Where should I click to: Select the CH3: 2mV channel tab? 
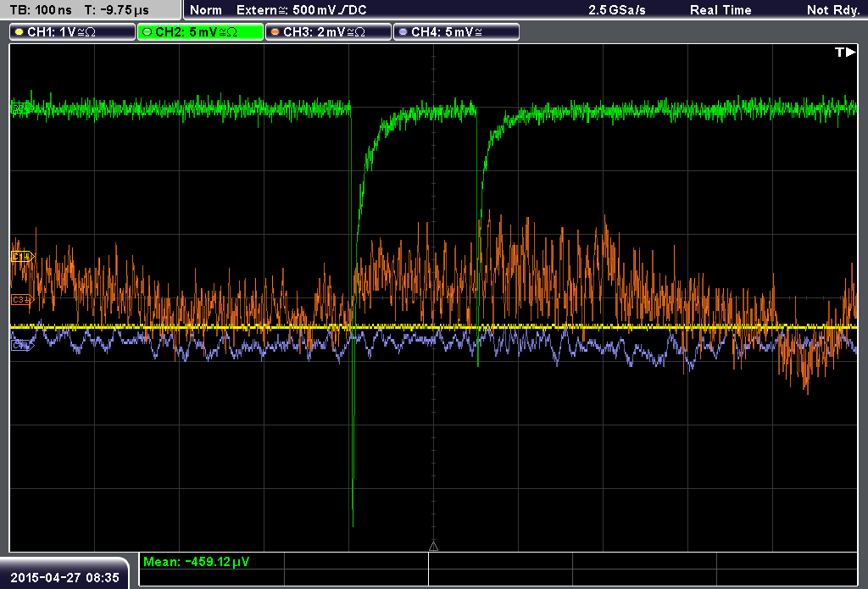[328, 32]
